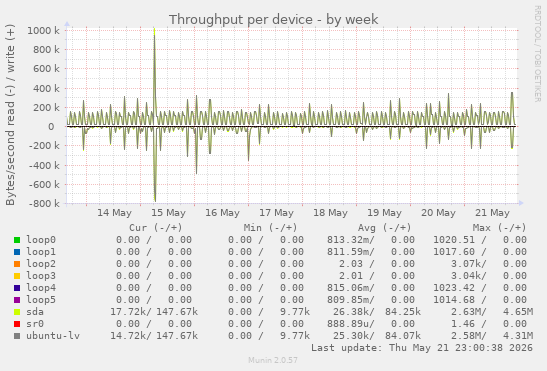
Task: Click the sda lime color swatch
Action: click(17, 312)
